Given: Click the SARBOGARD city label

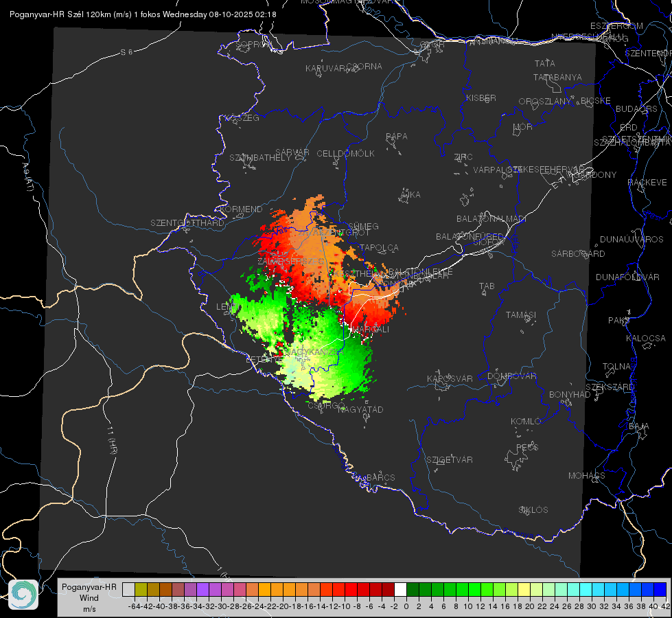Looking at the screenshot, I should [x=578, y=254].
